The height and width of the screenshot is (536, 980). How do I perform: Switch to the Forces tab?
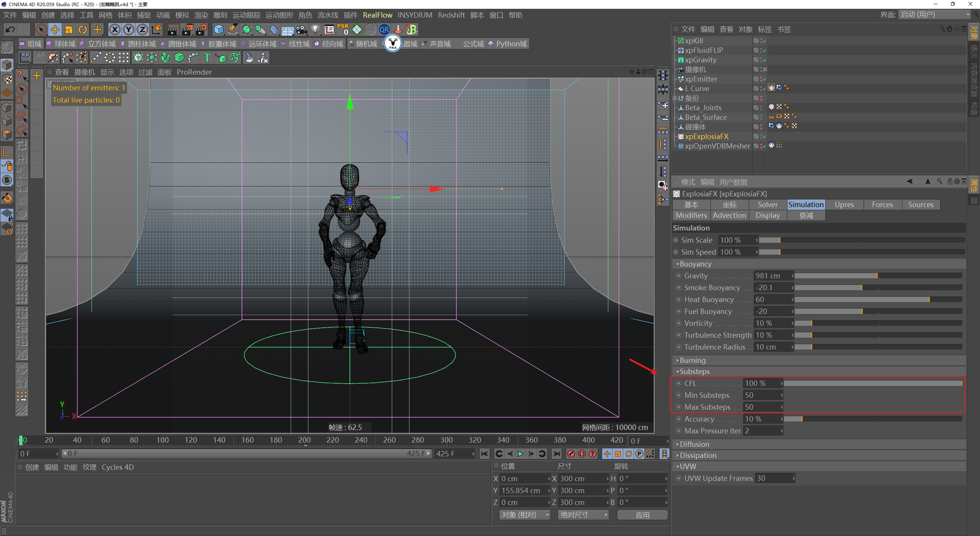tap(882, 204)
